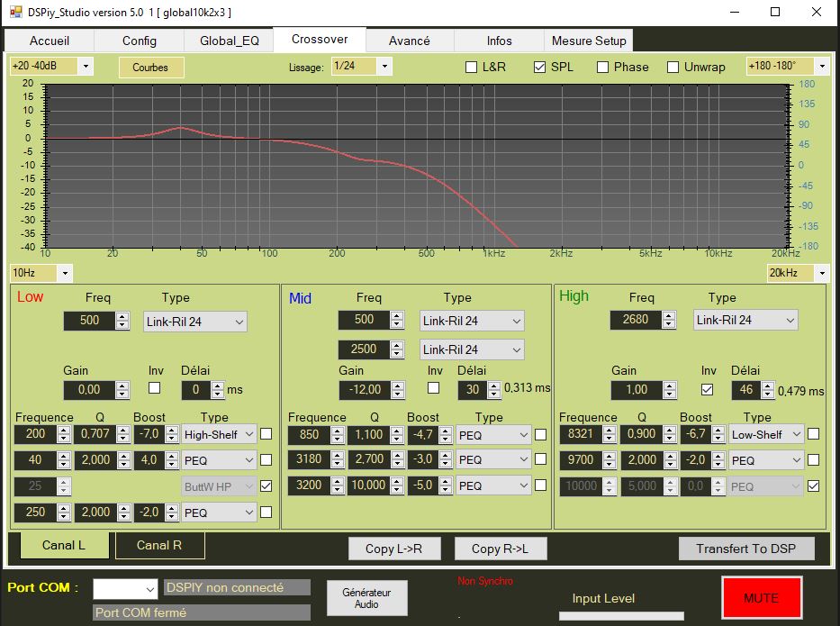Viewport: 840px width, 626px height.
Task: Click the Input Level meter bar
Action: click(x=620, y=616)
